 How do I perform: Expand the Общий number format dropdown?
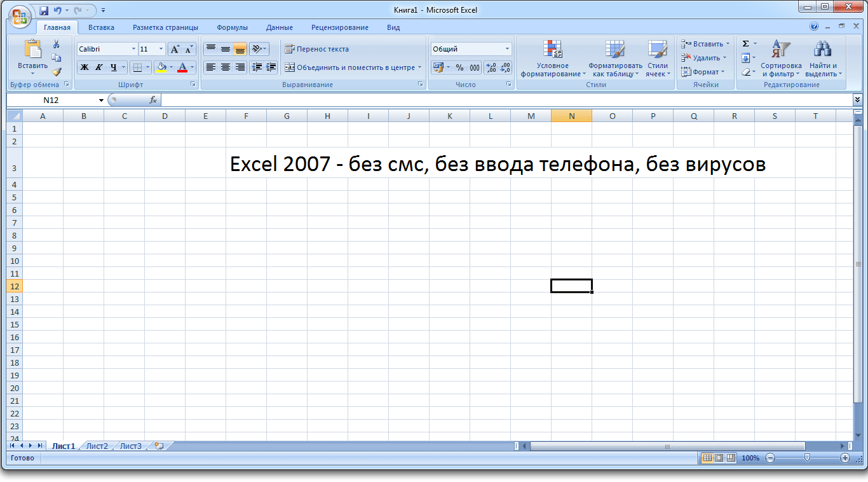click(507, 49)
